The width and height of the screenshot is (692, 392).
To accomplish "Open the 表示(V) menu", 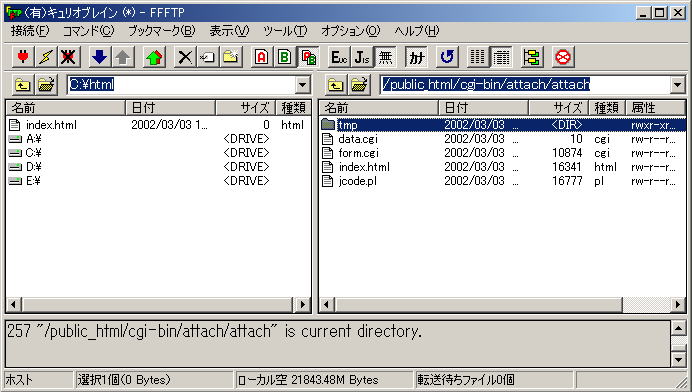I will pos(229,31).
